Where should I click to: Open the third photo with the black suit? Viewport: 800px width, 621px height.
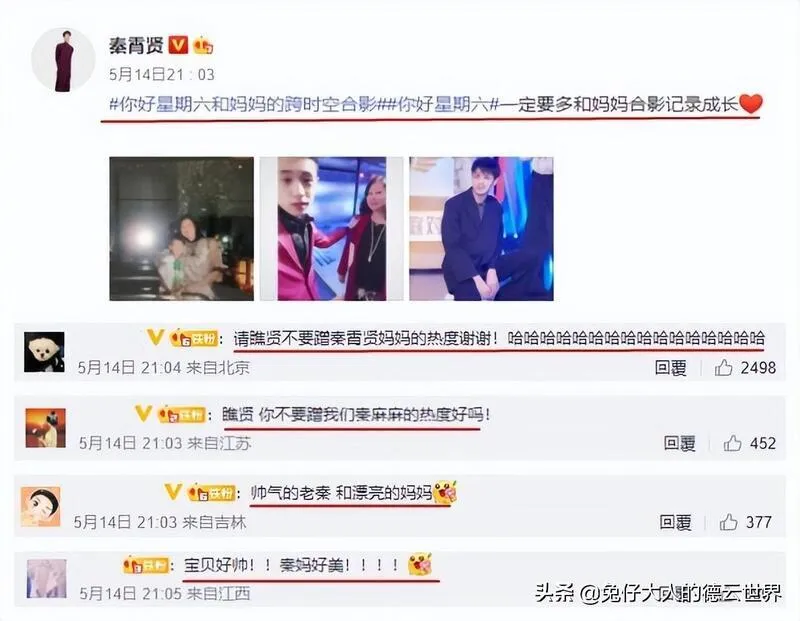click(481, 229)
